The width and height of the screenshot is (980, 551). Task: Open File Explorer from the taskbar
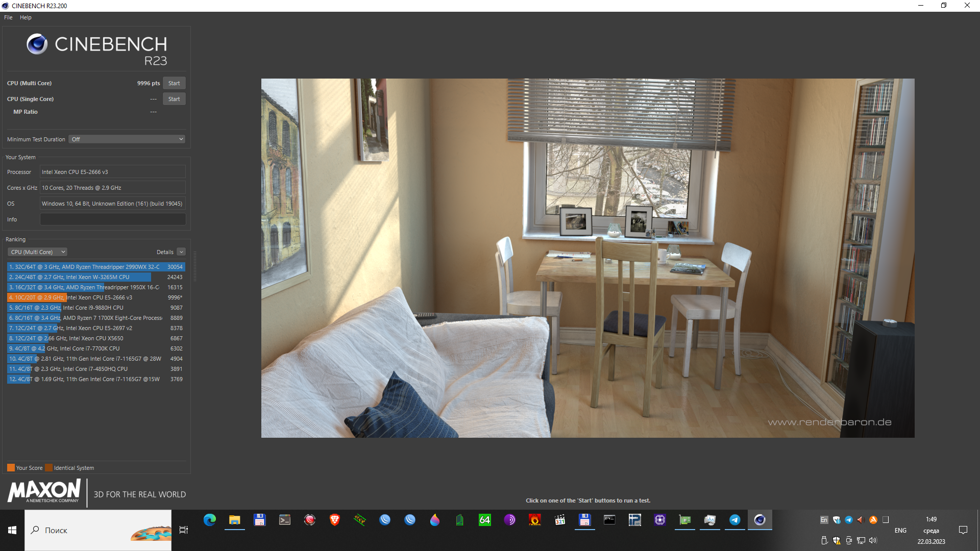pos(235,520)
